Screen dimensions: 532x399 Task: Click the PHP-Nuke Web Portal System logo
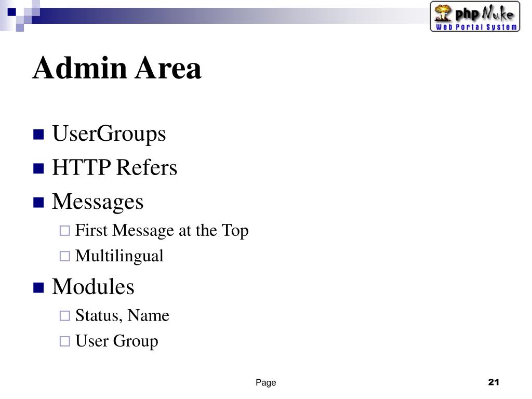coord(475,17)
